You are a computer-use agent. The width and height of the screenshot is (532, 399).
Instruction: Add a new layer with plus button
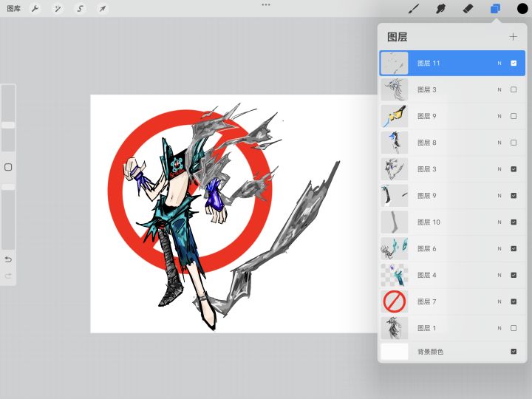pos(513,36)
